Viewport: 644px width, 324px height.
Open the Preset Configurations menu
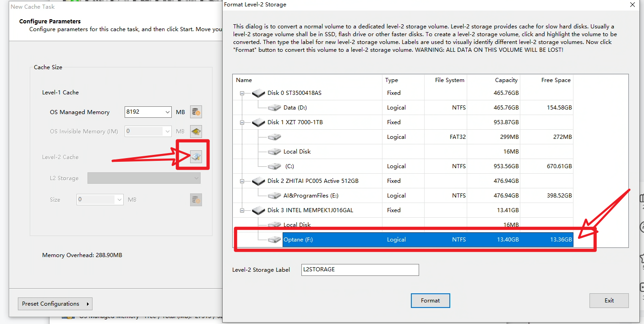[x=55, y=304]
